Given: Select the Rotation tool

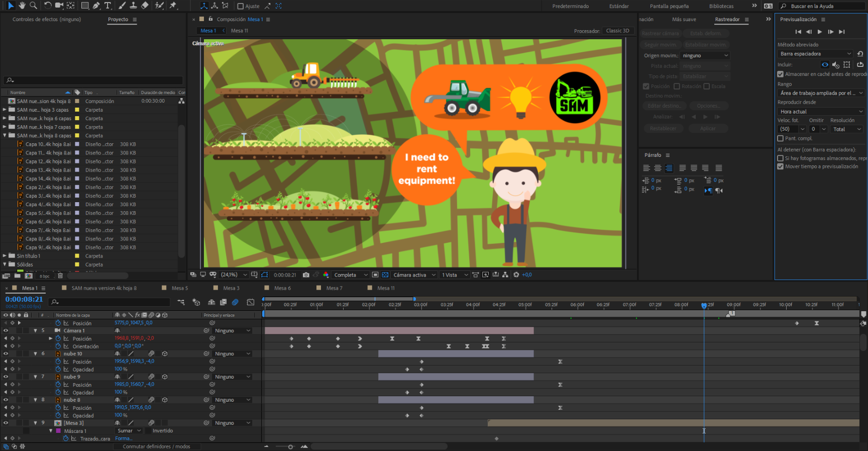Looking at the screenshot, I should pos(48,6).
